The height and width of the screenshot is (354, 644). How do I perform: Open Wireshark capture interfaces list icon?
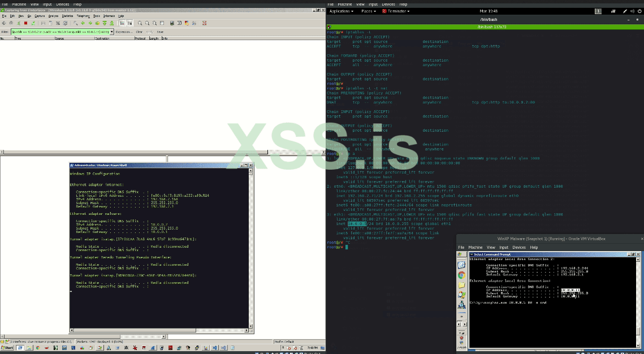coord(4,23)
